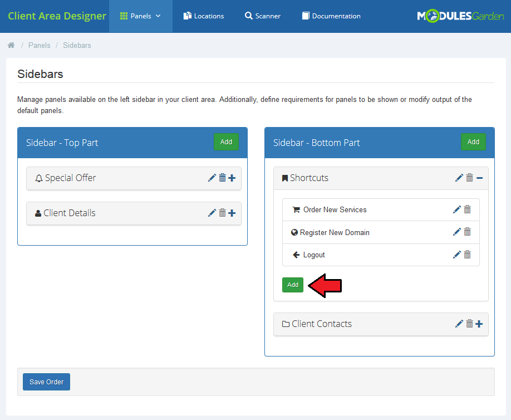Select the Client Contacts panel title
The width and height of the screenshot is (511, 420).
pyautogui.click(x=322, y=324)
